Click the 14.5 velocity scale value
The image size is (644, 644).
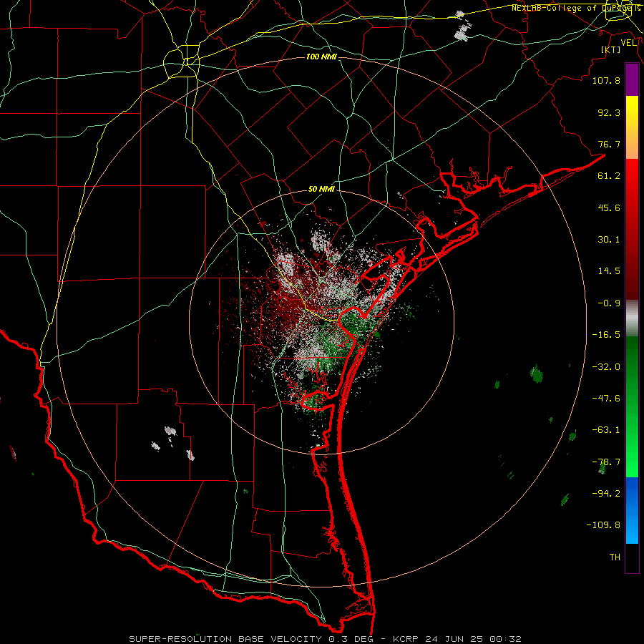[x=609, y=271]
